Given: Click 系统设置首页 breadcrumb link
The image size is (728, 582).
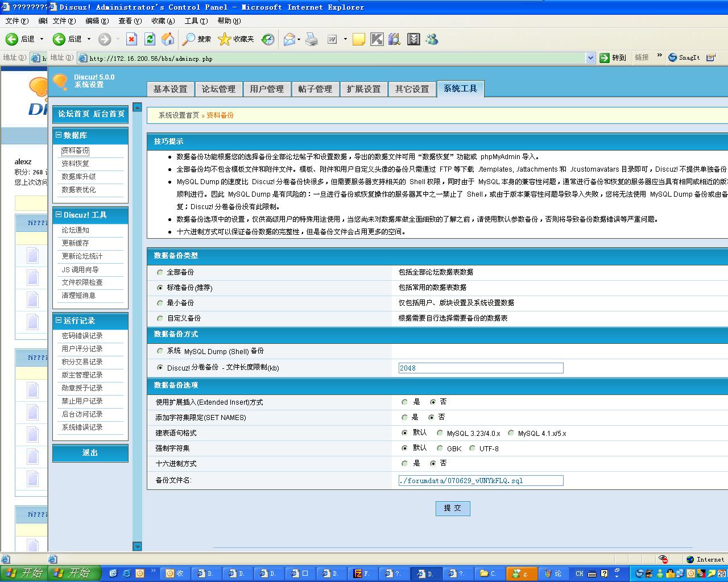Looking at the screenshot, I should (179, 115).
